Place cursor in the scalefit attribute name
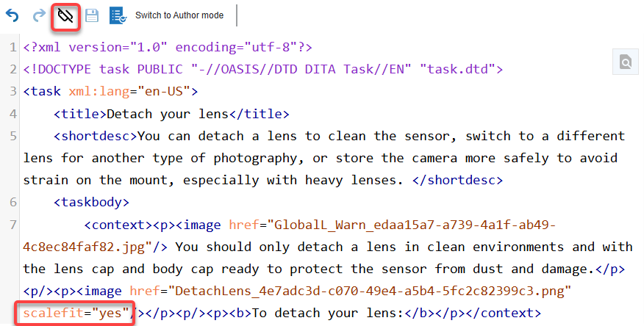This screenshot has height=326, width=644. [51, 314]
